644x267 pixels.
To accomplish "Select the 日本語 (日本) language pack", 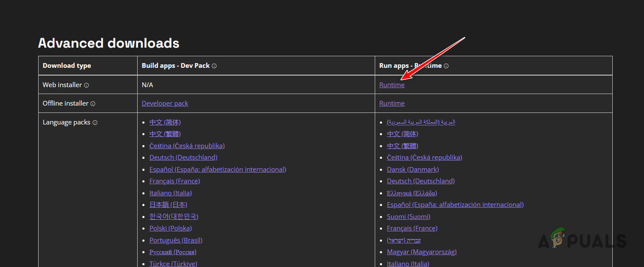I will (x=168, y=205).
